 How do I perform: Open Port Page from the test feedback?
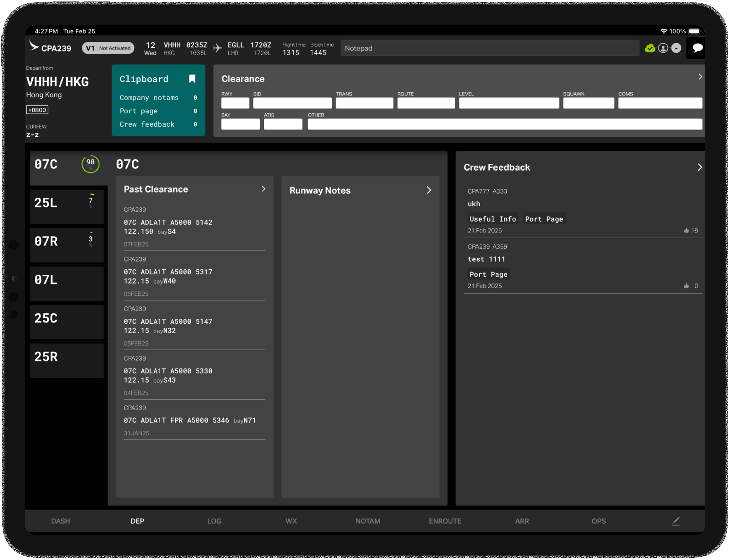click(489, 274)
